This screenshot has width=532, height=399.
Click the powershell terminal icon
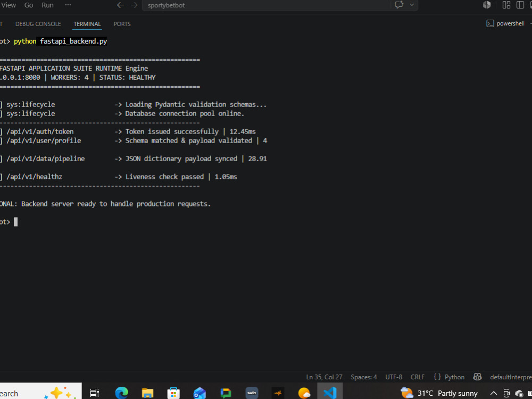click(490, 23)
